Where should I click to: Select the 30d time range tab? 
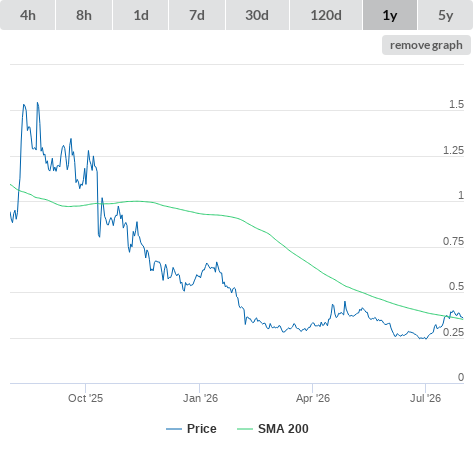point(257,15)
